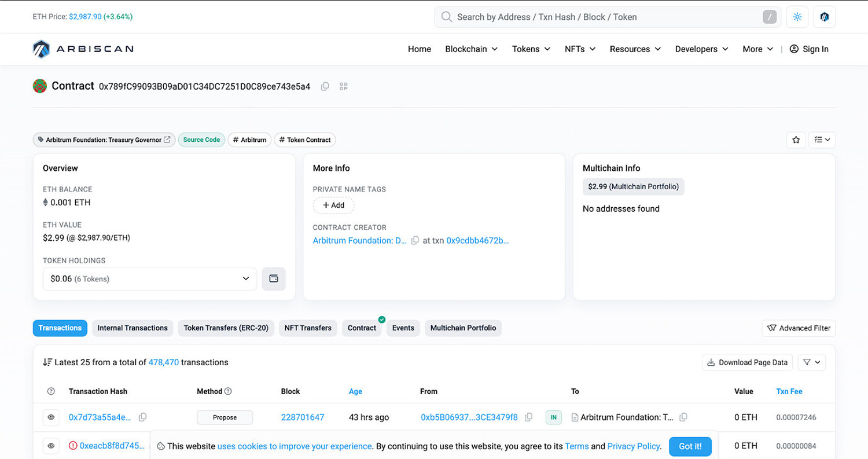The height and width of the screenshot is (459, 868).
Task: Open Advanced Filter
Action: pos(799,328)
